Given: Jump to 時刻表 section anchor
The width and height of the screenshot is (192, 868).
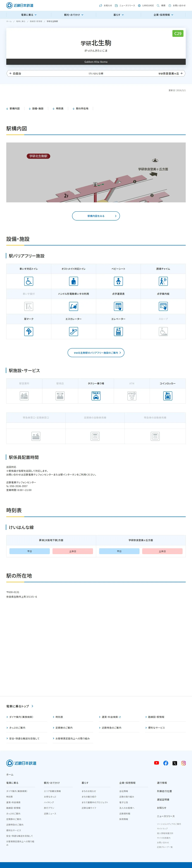Looking at the screenshot, I should [58, 109].
